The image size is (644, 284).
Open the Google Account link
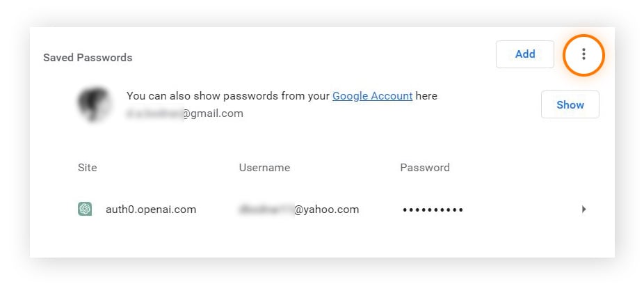point(372,96)
